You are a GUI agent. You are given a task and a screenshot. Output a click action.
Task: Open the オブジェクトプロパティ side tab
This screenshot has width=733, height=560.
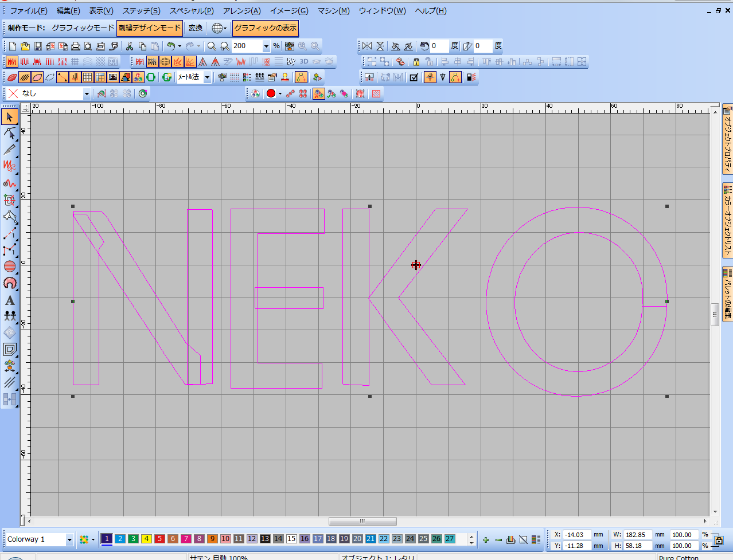(x=727, y=140)
